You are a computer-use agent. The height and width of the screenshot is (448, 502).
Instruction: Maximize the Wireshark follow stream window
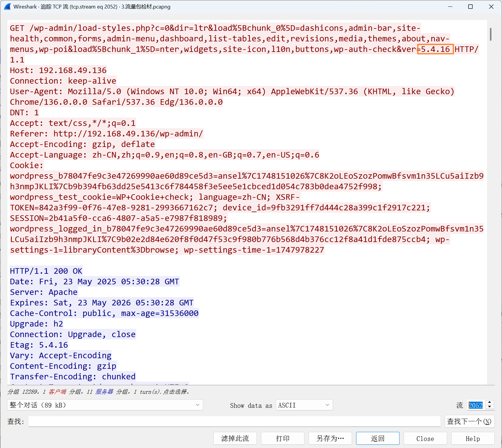(x=470, y=6)
